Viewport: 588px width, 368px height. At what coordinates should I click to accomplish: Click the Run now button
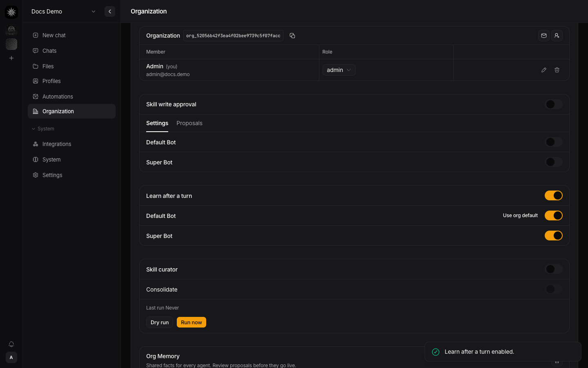click(192, 322)
